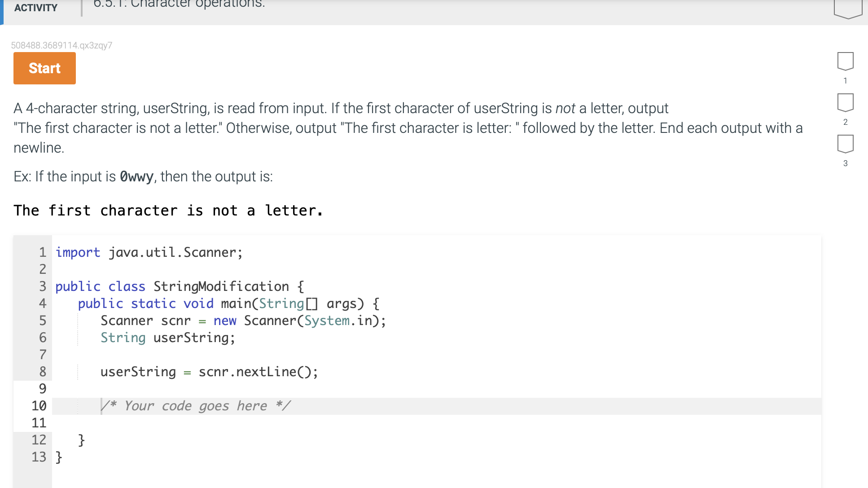This screenshot has width=868, height=488.
Task: Click the activity ID text 508488.3689114.qx3zqy7
Action: (x=61, y=45)
